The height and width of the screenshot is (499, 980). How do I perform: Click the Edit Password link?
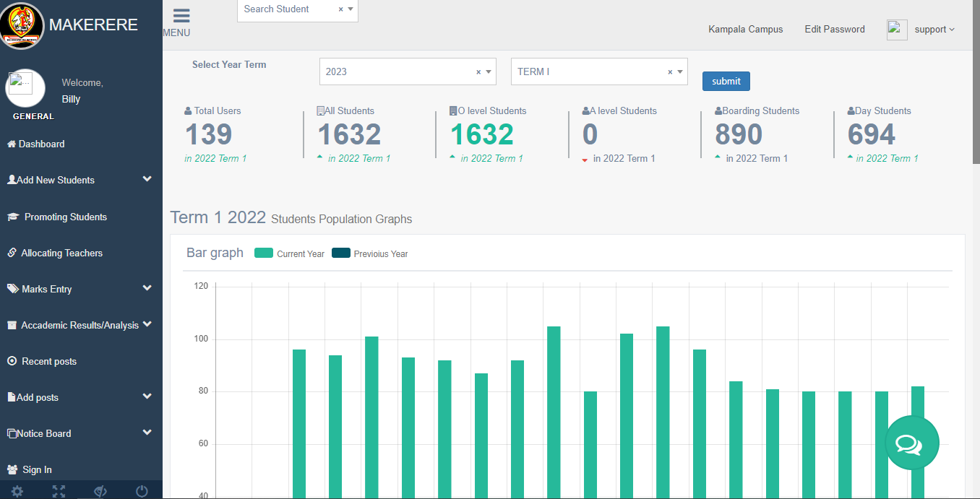click(835, 30)
